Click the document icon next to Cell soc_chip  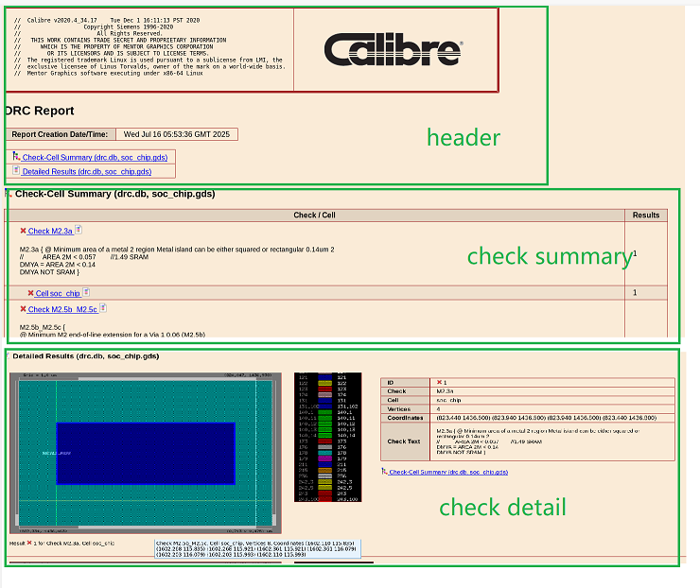coord(87,293)
